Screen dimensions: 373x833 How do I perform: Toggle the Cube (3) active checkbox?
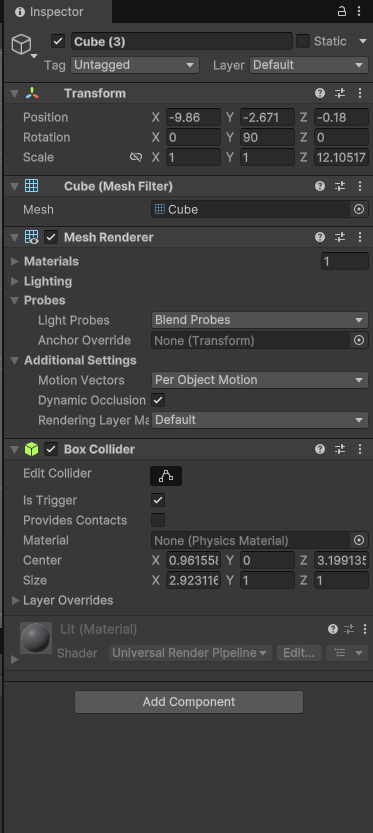tap(58, 41)
